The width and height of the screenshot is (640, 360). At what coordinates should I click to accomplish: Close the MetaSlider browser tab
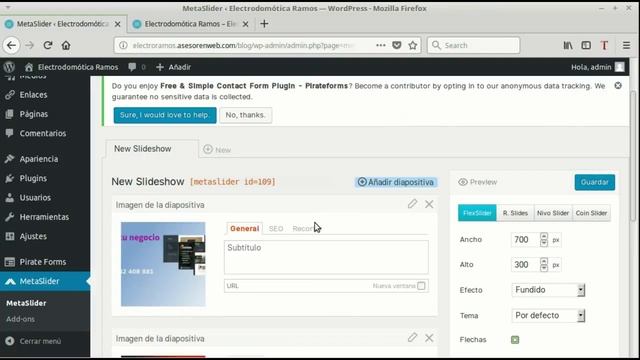click(118, 24)
